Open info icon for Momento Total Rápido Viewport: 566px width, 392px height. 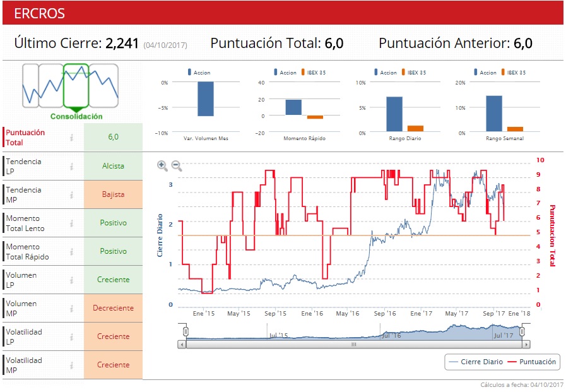coord(72,252)
